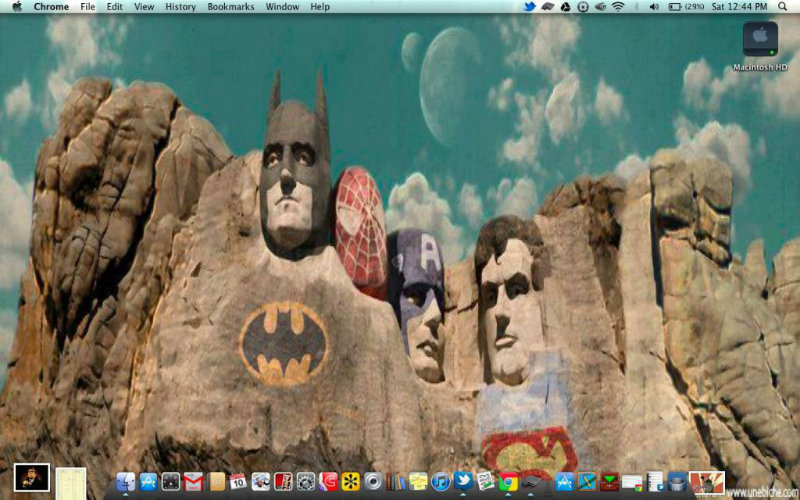Screen dimensions: 800x500
Task: Launch Google Chrome from the Dock
Action: pyautogui.click(x=508, y=481)
